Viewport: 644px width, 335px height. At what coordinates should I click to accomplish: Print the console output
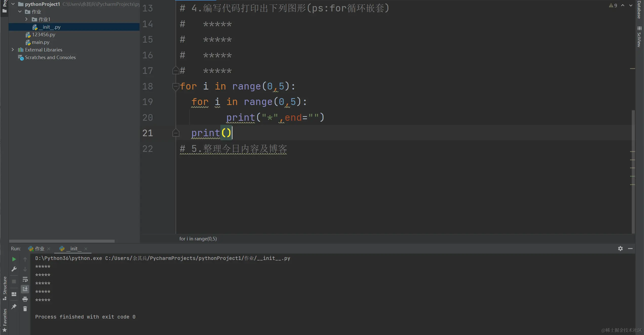(25, 299)
